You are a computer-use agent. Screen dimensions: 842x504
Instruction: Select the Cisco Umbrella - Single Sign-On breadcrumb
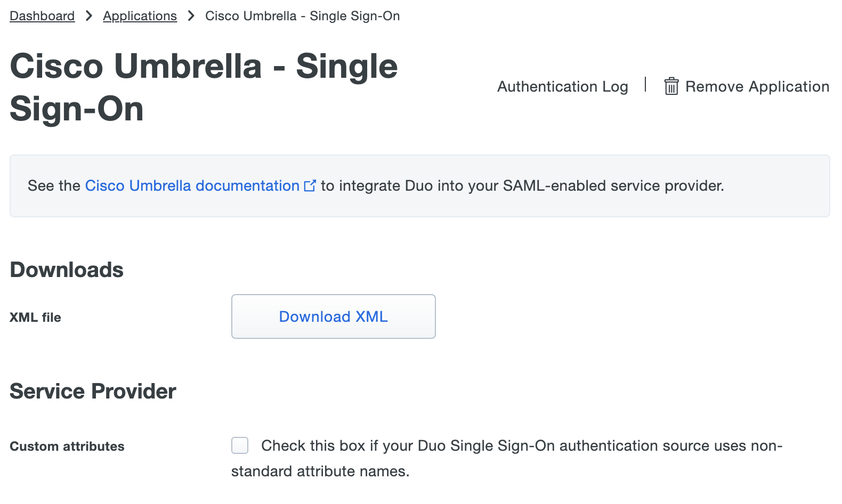pyautogui.click(x=302, y=16)
